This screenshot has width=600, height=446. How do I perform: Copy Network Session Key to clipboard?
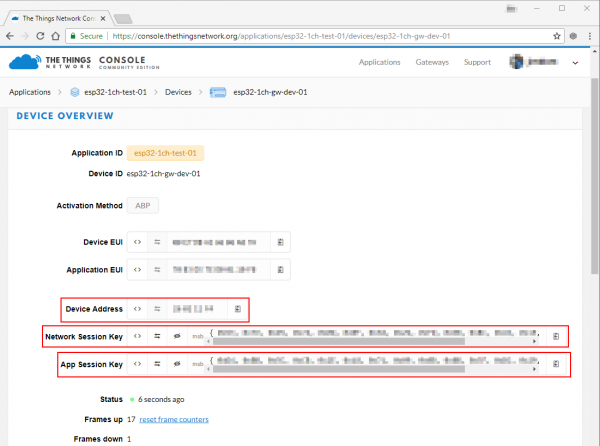pyautogui.click(x=556, y=336)
